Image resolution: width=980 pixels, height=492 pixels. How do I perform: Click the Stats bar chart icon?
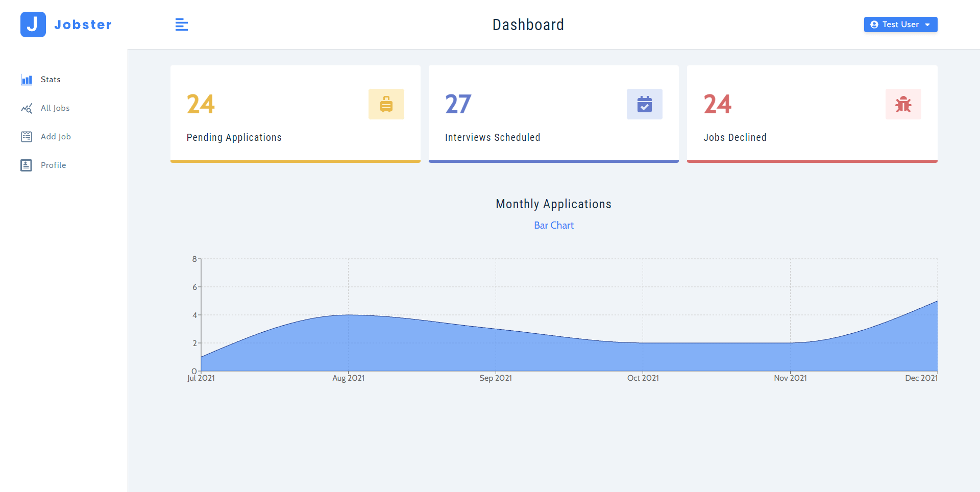click(27, 80)
